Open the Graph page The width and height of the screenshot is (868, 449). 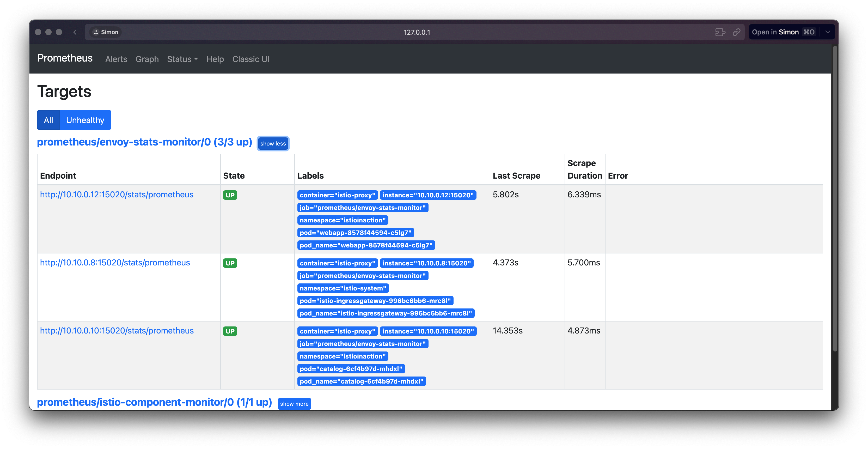[147, 59]
